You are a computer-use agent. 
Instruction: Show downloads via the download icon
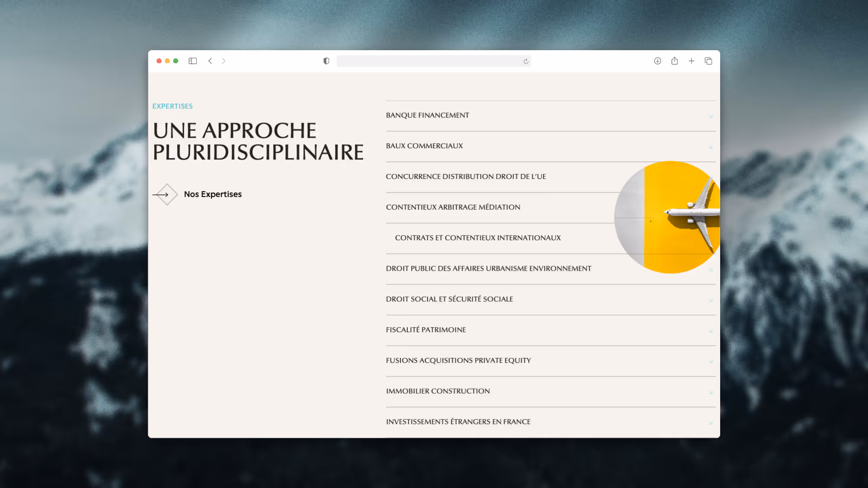pos(657,61)
